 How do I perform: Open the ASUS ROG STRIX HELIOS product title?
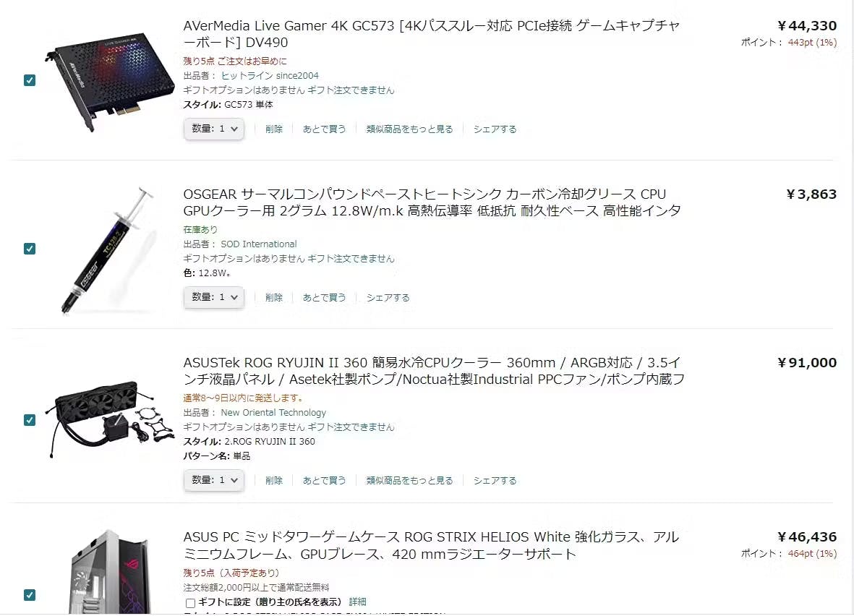[432, 545]
